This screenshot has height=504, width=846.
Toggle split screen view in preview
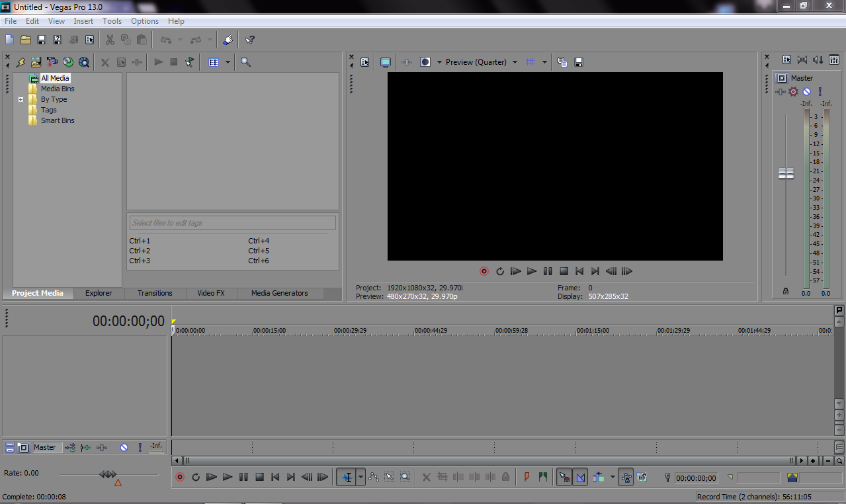[x=425, y=62]
